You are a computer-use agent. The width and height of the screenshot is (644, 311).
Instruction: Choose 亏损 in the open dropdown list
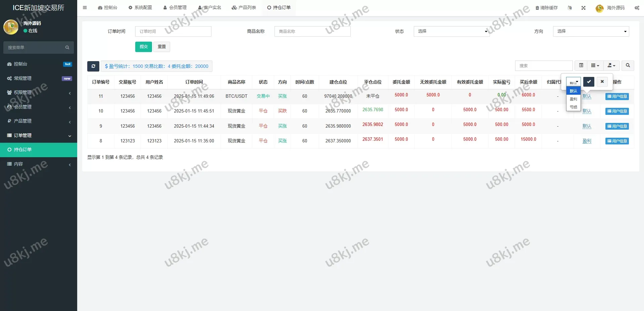(x=573, y=107)
